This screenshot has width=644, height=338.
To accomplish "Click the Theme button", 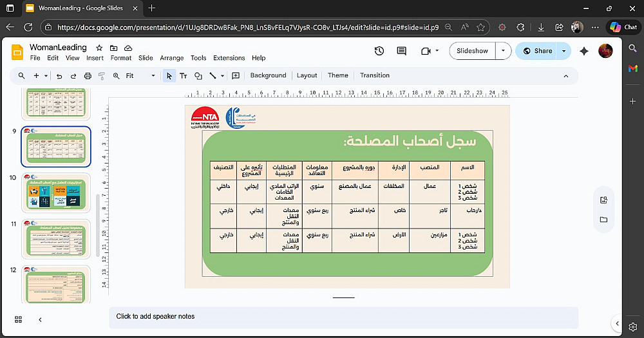I will [x=338, y=75].
